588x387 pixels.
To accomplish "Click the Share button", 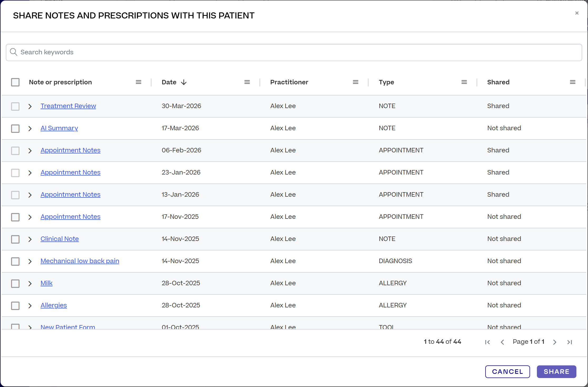I will [x=556, y=372].
